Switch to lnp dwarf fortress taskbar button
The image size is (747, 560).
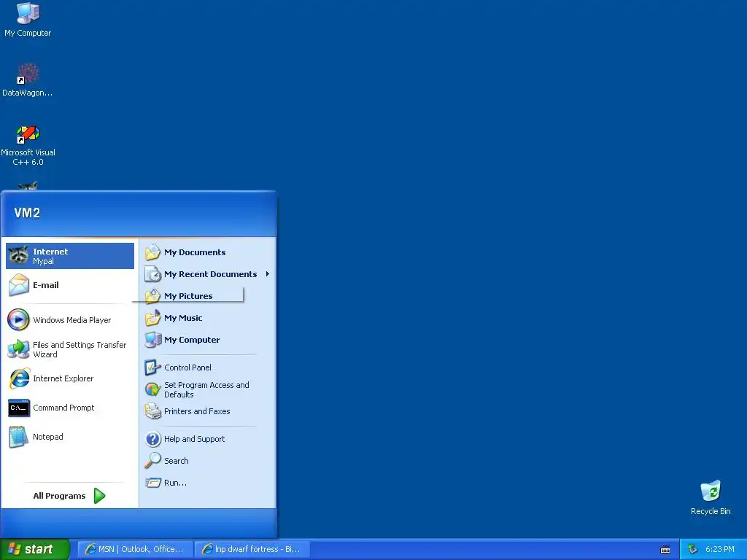[x=252, y=550]
